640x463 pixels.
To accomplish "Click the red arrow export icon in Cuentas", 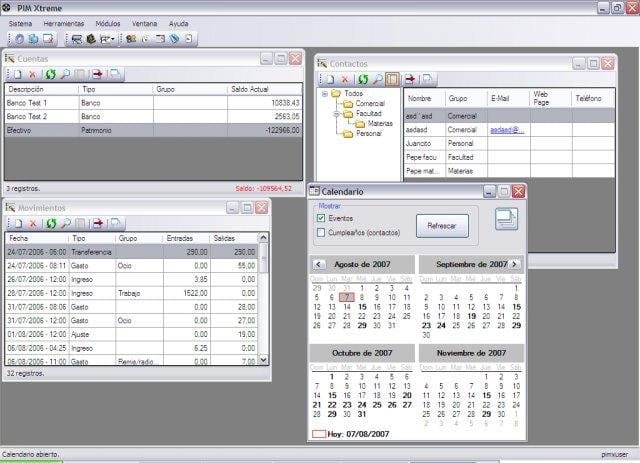I will [x=98, y=74].
